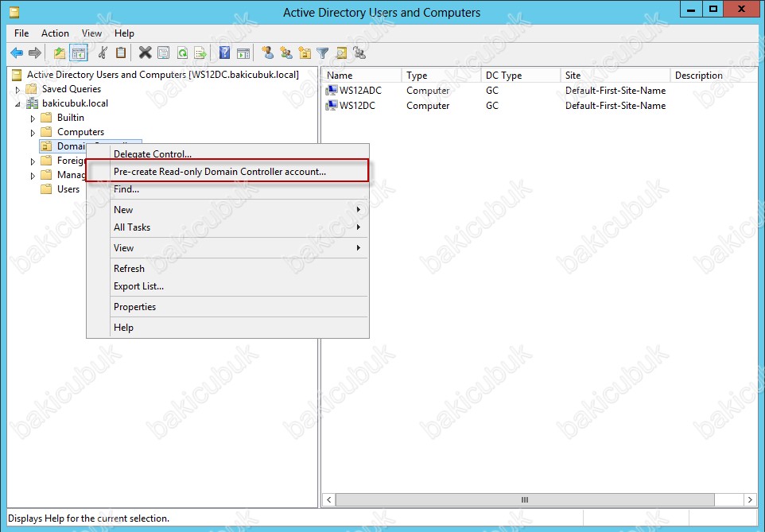Expand the Foreign security principals node arrow
Screen dimensions: 765x532
33,161
